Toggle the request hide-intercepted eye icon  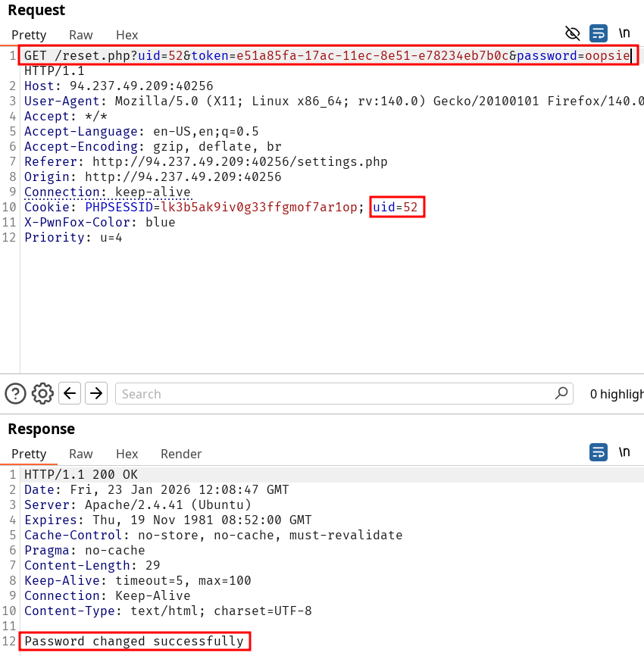[x=573, y=33]
